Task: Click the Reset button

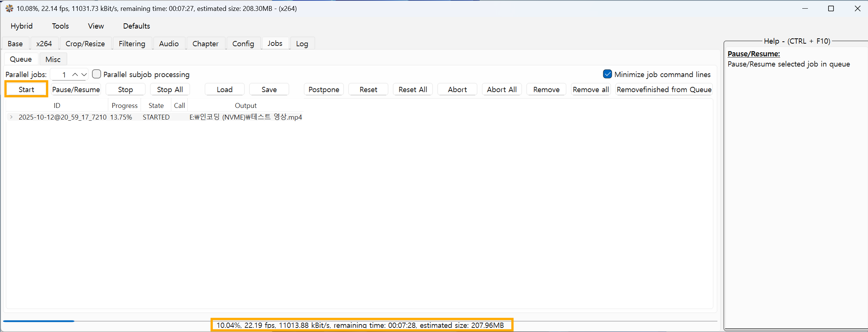Action: pos(368,89)
